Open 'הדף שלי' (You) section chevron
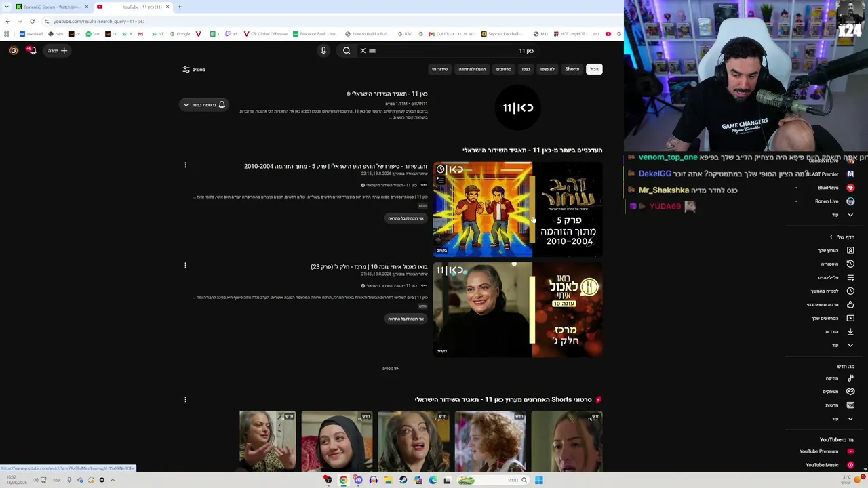 (x=831, y=237)
